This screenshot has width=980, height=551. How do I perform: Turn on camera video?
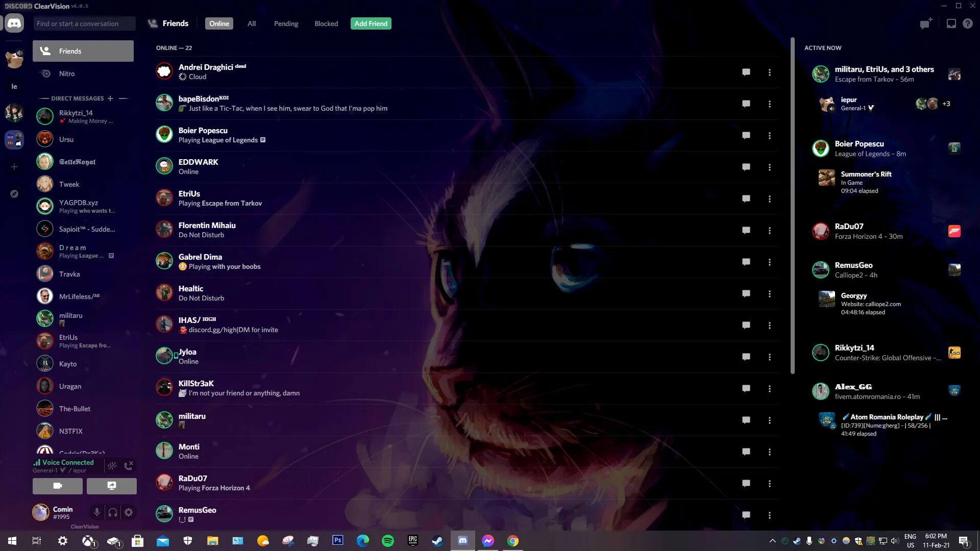[58, 486]
